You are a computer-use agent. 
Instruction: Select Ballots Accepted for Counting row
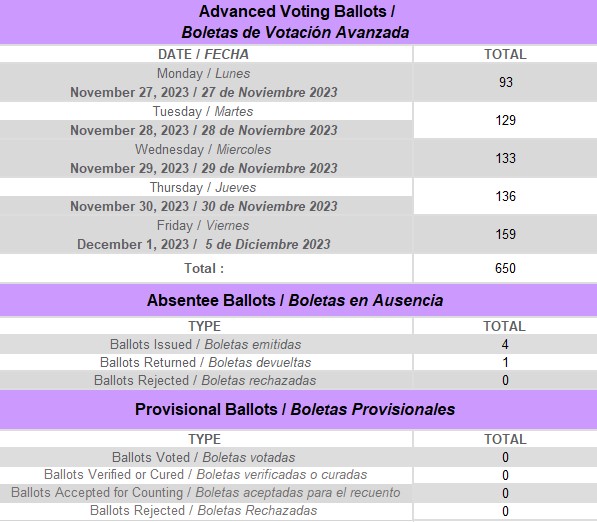298,493
